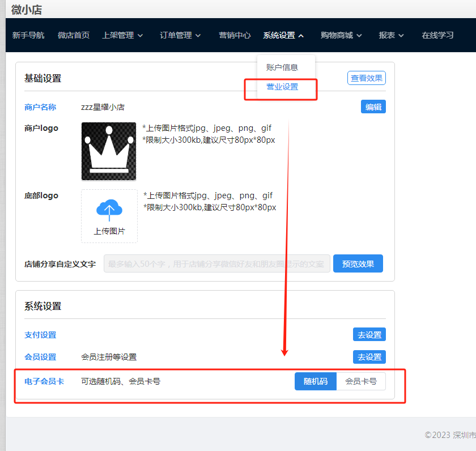The image size is (476, 451).
Task: Click the 基础设置 heading
Action: pyautogui.click(x=43, y=78)
